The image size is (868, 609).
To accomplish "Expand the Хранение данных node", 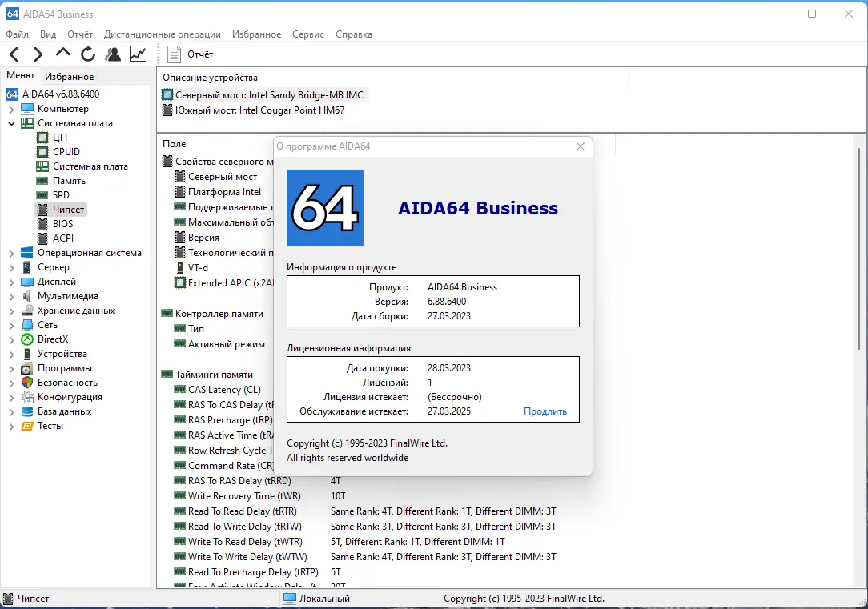I will 12,311.
